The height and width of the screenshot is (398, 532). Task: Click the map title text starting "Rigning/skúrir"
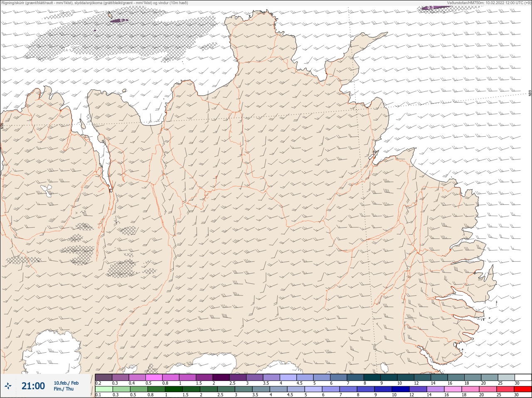click(94, 2)
